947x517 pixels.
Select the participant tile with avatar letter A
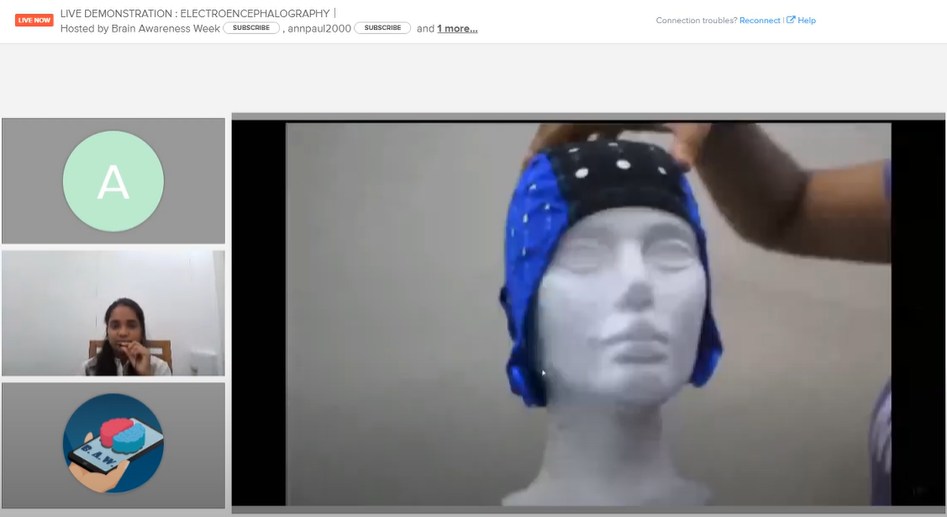[114, 181]
